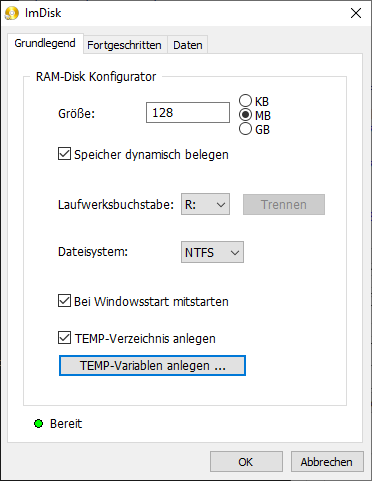The height and width of the screenshot is (481, 372).
Task: Click the Abbrechen button
Action: click(327, 462)
